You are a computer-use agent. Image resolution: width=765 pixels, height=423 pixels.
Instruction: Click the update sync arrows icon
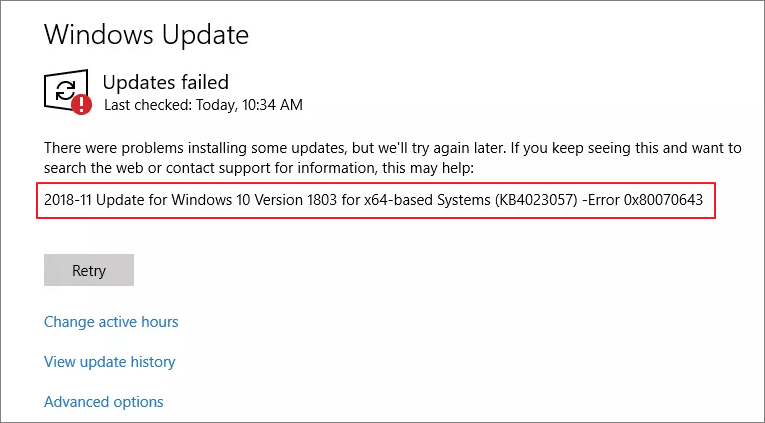(65, 89)
